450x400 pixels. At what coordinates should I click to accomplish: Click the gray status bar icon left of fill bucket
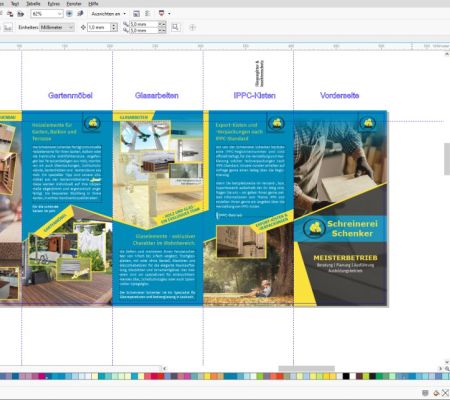pyautogui.click(x=425, y=393)
